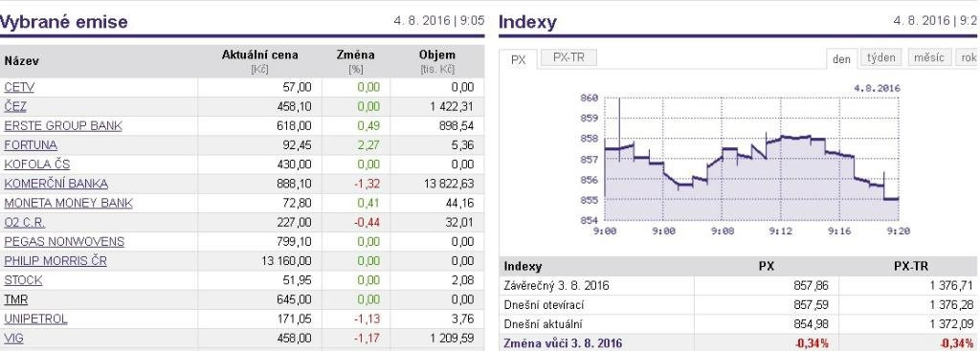
Task: Select the PX index tab
Action: (x=518, y=59)
